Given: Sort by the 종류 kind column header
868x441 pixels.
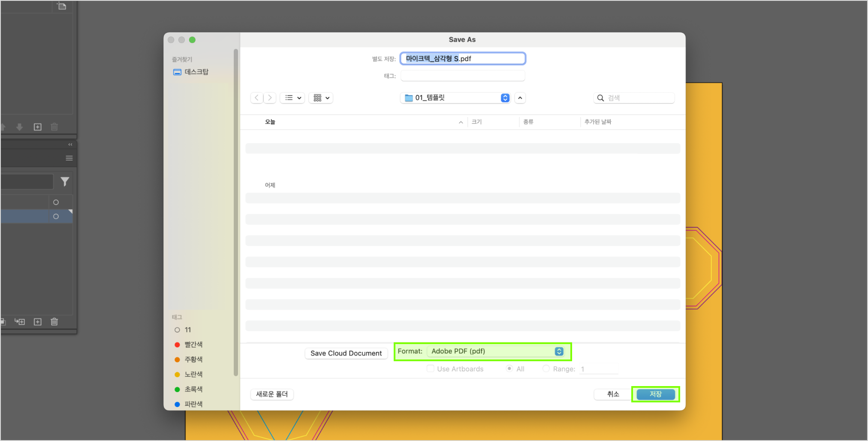Looking at the screenshot, I should click(528, 122).
